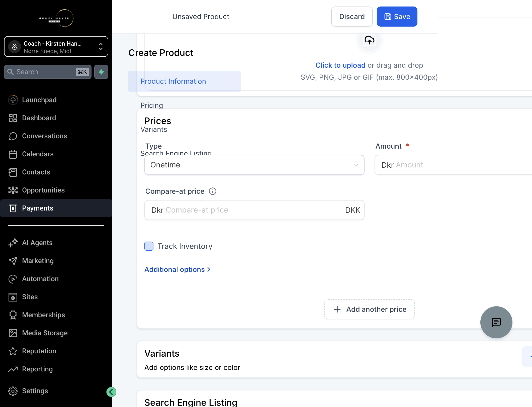532x407 pixels.
Task: Click the 'Create Product' heading
Action: [161, 53]
